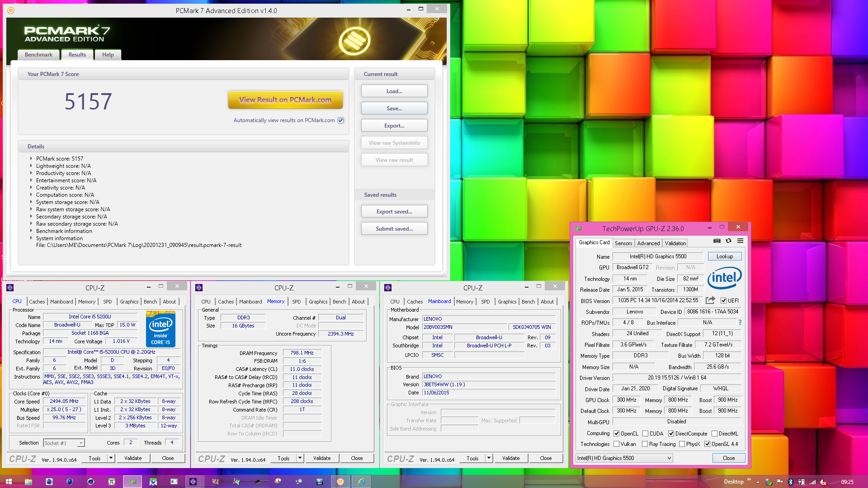The image size is (868, 488).
Task: Click the Bluetooth tray icon
Action: click(791, 482)
